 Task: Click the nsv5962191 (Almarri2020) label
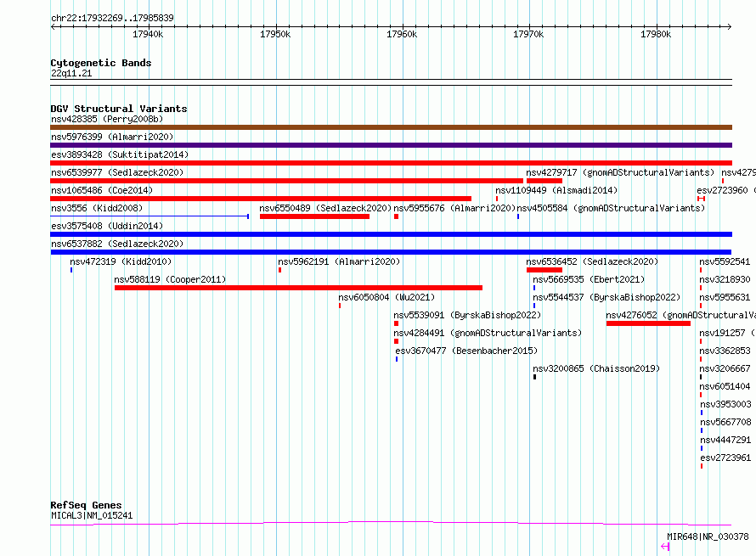coord(339,261)
